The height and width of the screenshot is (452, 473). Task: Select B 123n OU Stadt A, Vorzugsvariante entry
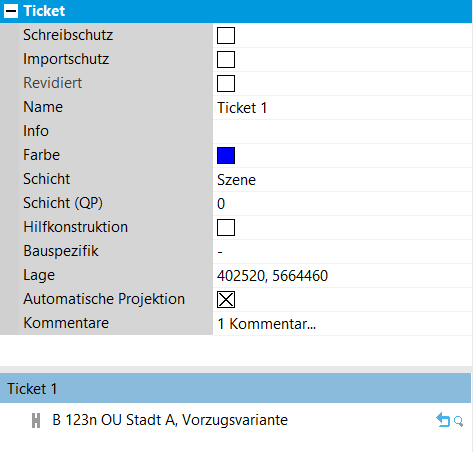point(170,420)
